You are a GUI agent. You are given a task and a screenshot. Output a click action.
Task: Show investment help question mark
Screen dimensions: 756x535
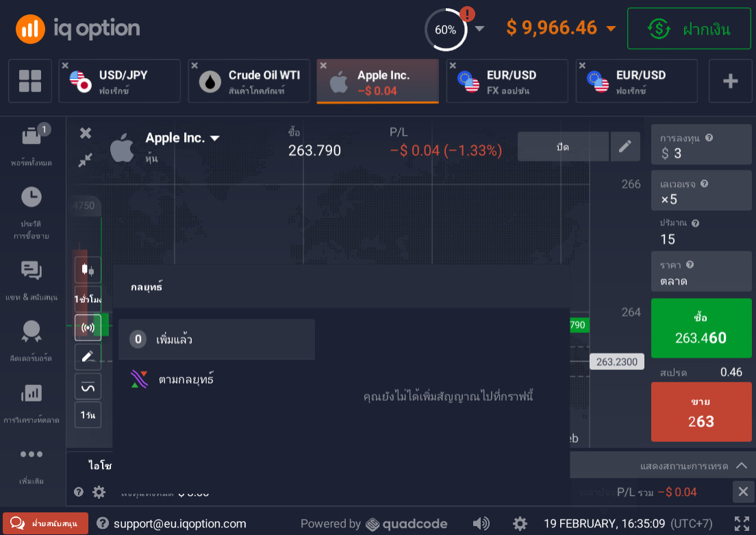click(x=709, y=138)
